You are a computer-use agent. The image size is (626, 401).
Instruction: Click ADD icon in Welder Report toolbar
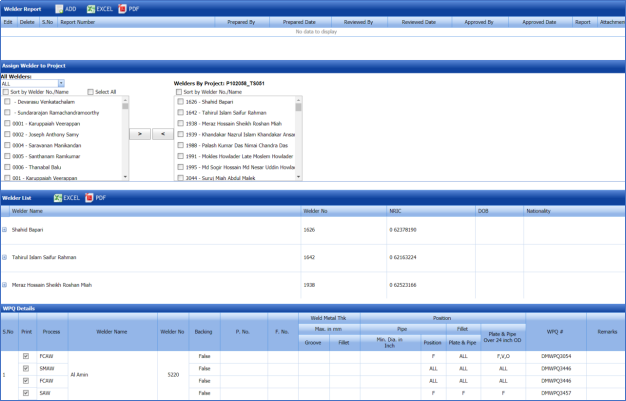coord(65,8)
